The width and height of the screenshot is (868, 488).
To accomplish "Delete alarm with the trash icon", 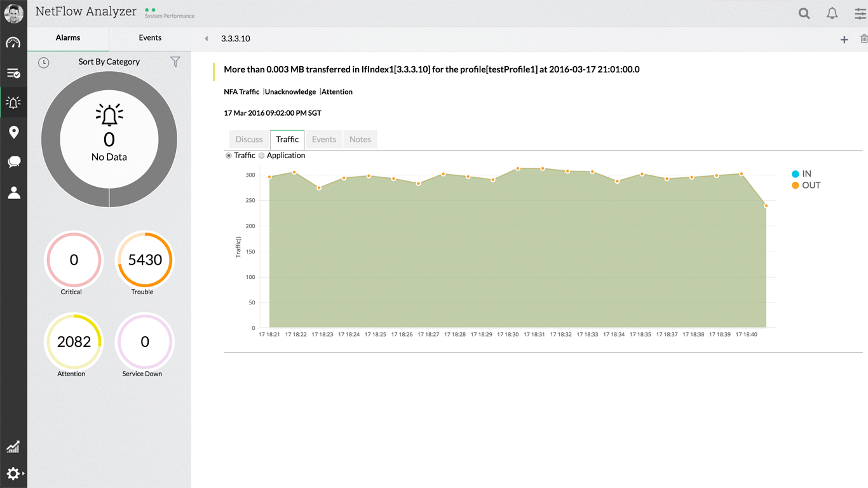I will (864, 39).
